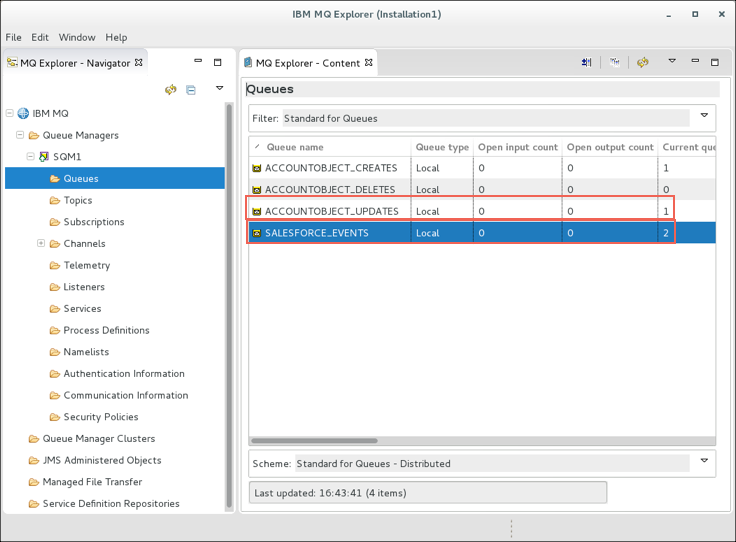
Task: Click the ACCOUNTOBJECT_DELETES queue icon
Action: tap(257, 190)
